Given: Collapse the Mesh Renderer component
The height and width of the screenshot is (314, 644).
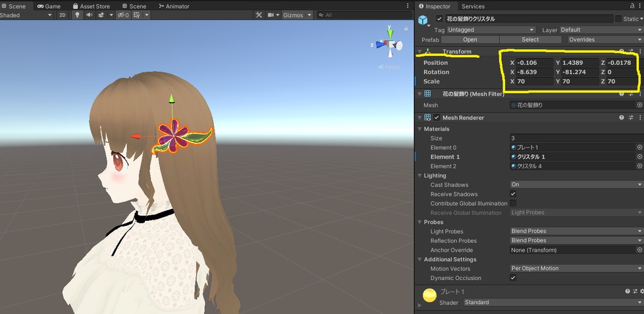Looking at the screenshot, I should pos(419,118).
